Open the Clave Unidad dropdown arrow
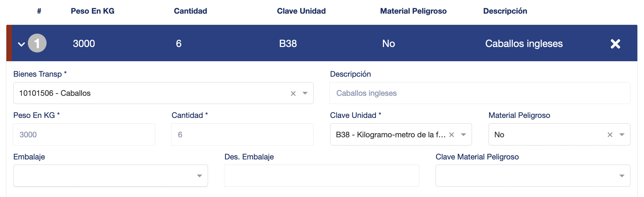Image resolution: width=644 pixels, height=197 pixels. pos(464,134)
